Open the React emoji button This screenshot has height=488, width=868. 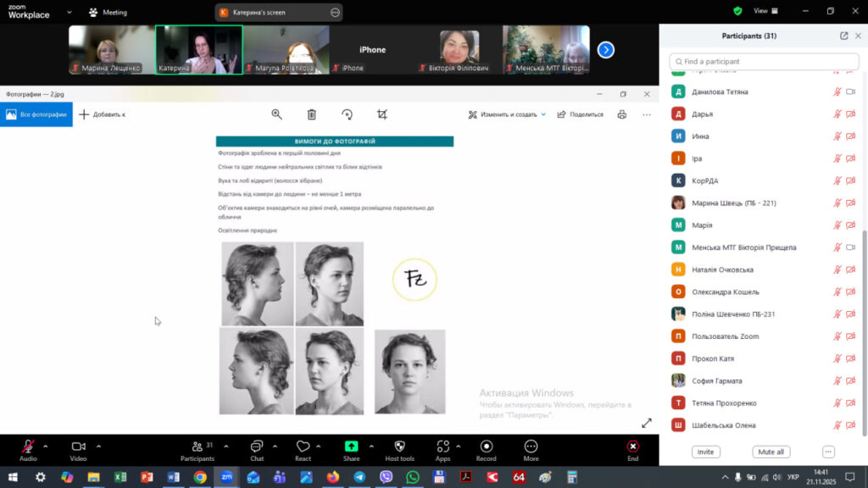(x=303, y=449)
